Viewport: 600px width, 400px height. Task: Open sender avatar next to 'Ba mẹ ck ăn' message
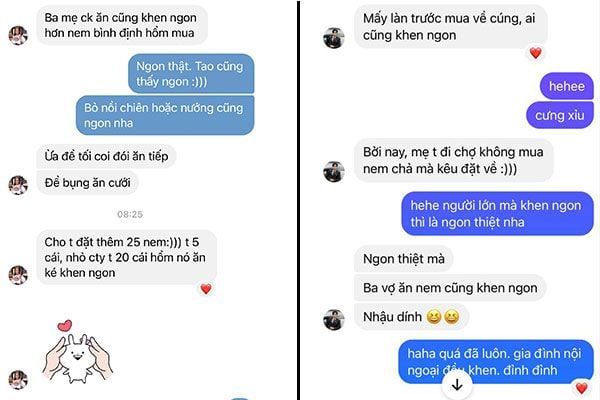(18, 36)
